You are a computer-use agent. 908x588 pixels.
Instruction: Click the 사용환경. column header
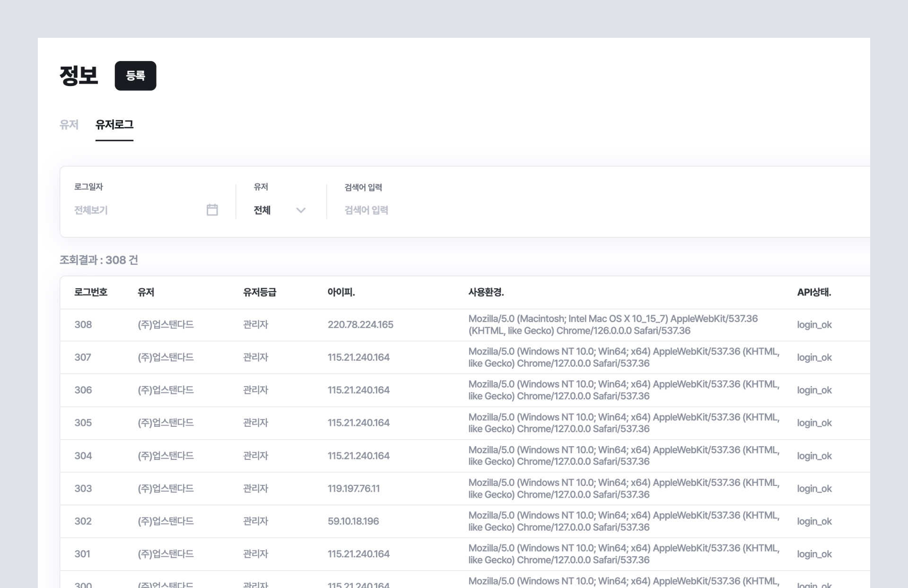tap(486, 293)
